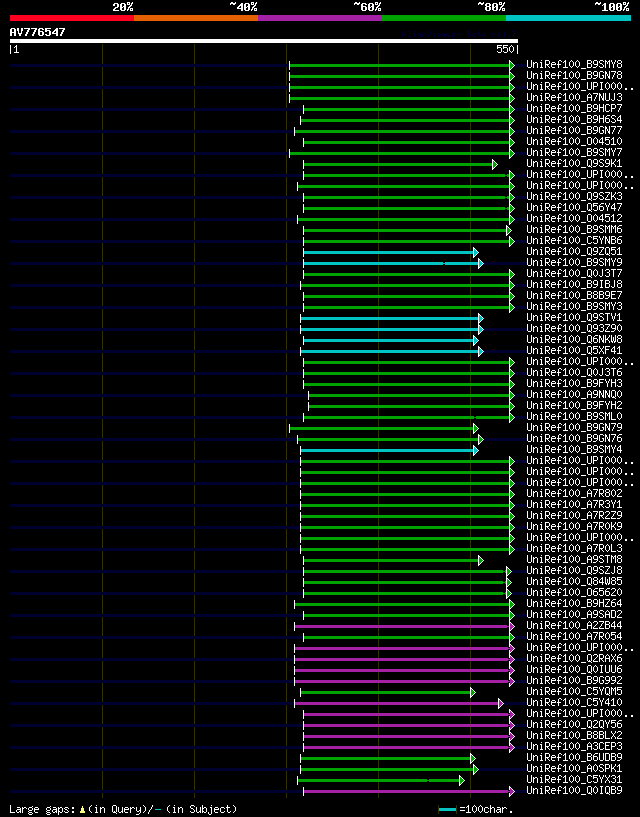Select the UniRef100_B9SML0 label
Image resolution: width=640 pixels, height=817 pixels.
[x=574, y=416]
